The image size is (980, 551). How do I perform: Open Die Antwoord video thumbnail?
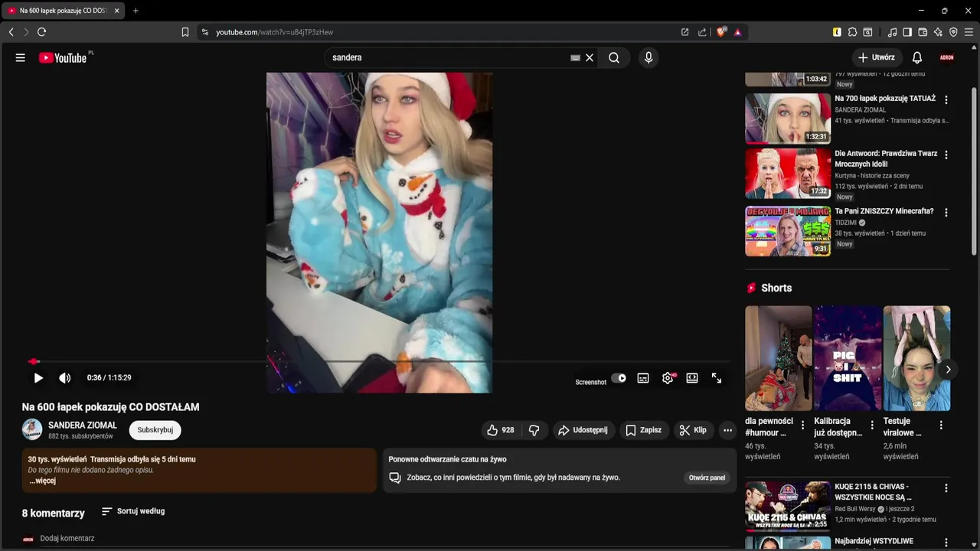click(x=788, y=174)
